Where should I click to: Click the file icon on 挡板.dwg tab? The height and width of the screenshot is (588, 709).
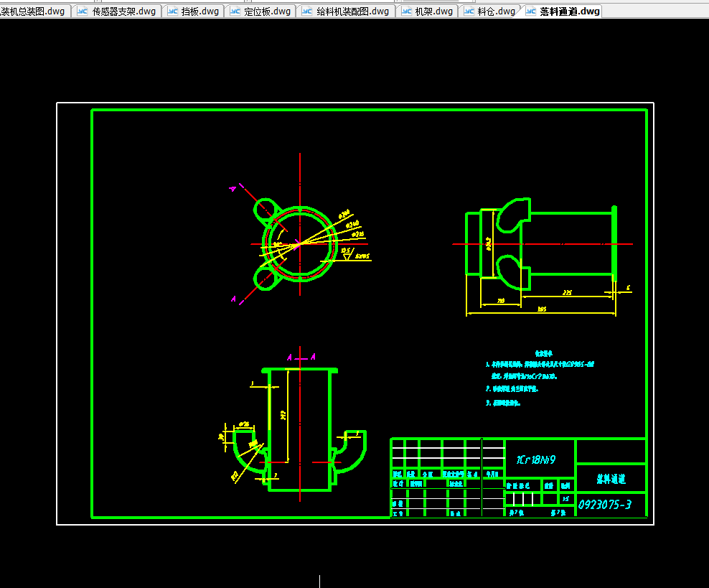173,11
